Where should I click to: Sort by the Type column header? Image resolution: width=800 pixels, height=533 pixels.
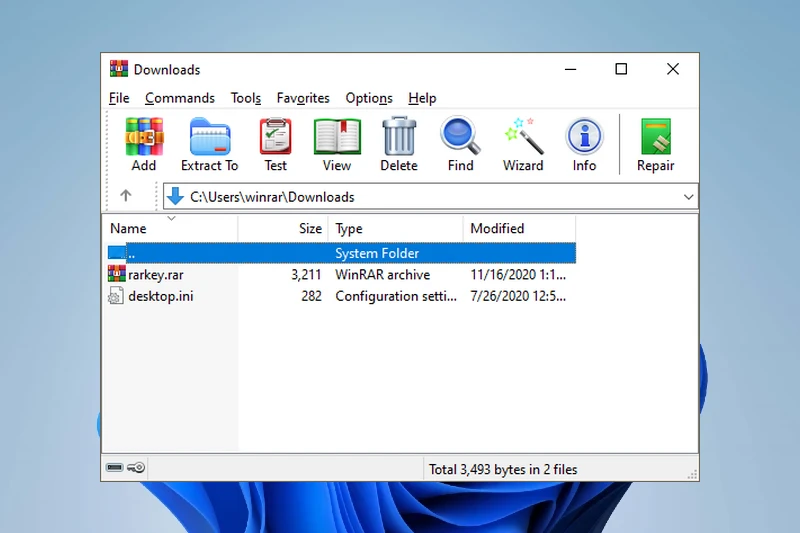[x=395, y=228]
